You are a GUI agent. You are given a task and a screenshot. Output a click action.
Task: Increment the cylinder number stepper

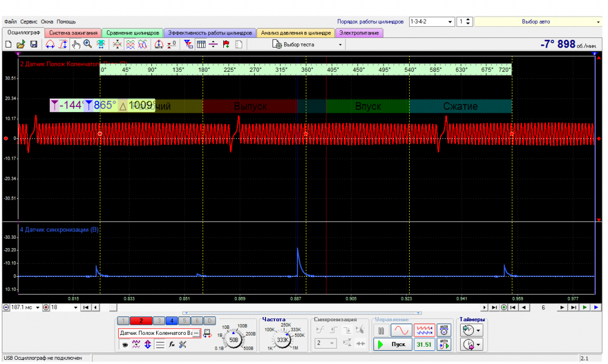pos(468,20)
